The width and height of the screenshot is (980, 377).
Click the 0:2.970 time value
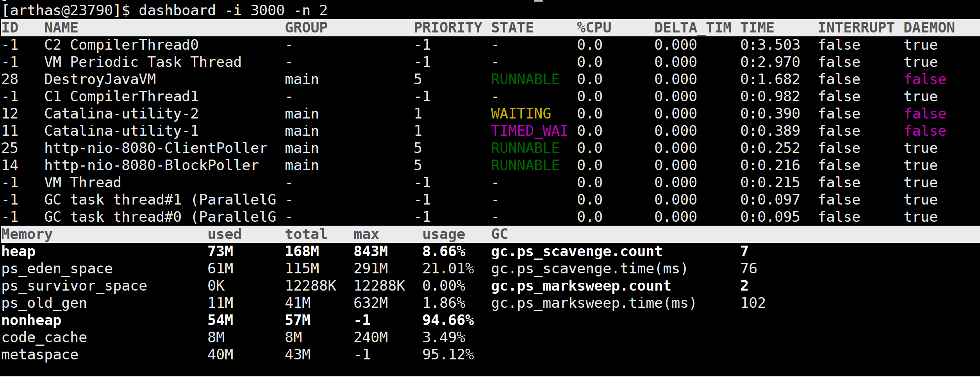pyautogui.click(x=770, y=62)
